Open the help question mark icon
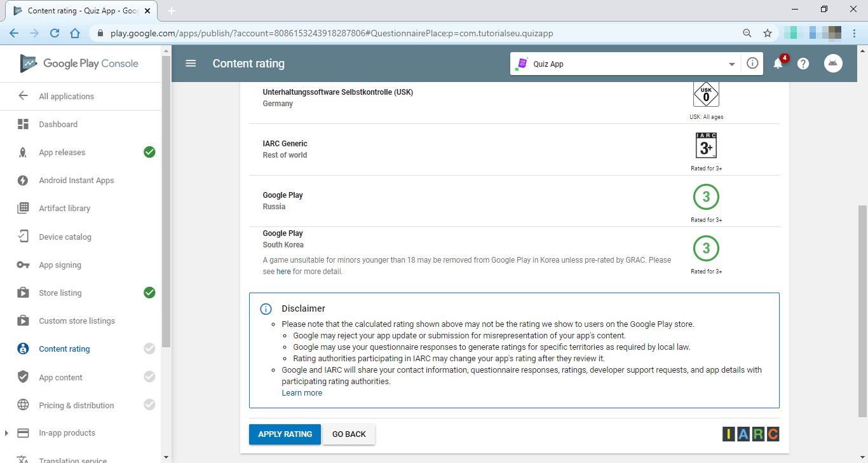Viewport: 868px width, 463px height. pos(803,64)
